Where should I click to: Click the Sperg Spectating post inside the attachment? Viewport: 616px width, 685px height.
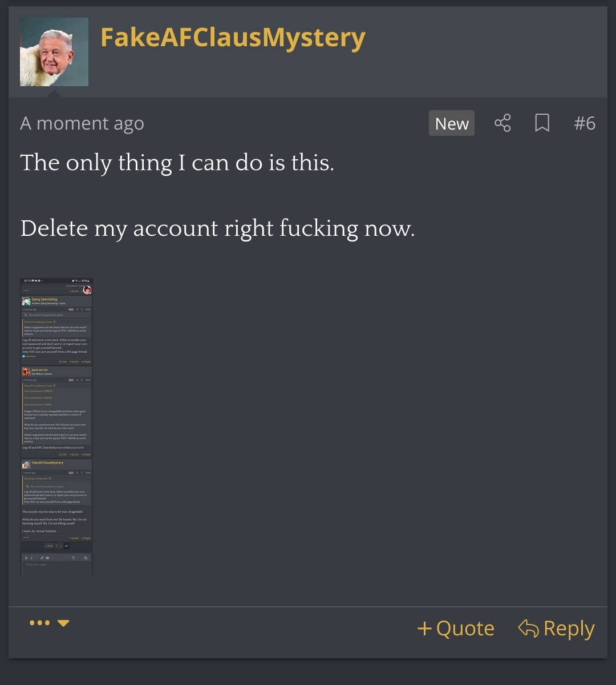point(56,330)
